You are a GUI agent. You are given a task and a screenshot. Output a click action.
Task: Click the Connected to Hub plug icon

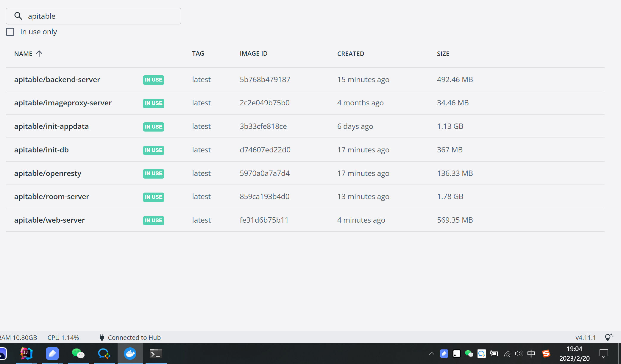click(102, 338)
